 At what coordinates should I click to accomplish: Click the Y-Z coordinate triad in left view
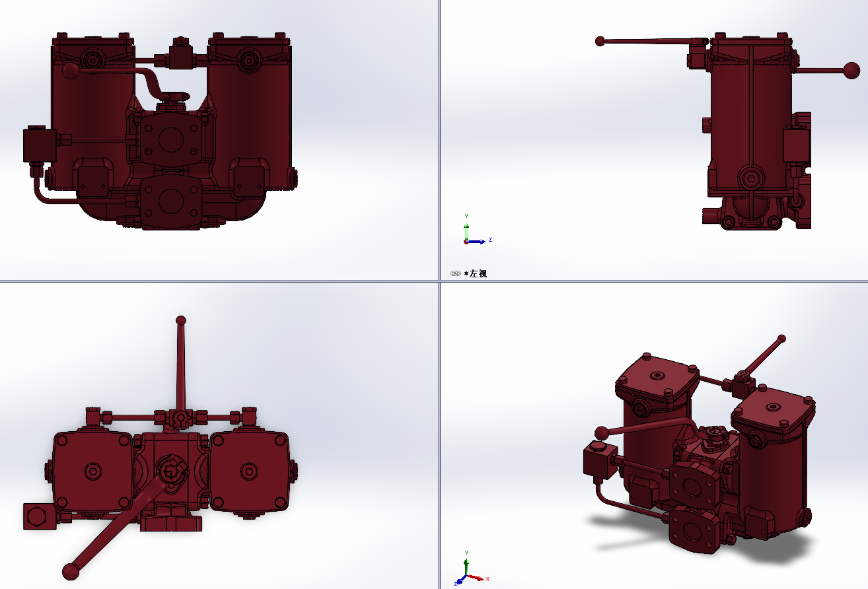click(476, 229)
